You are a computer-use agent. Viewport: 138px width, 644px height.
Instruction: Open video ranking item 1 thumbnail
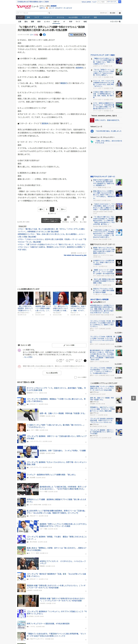119,250
